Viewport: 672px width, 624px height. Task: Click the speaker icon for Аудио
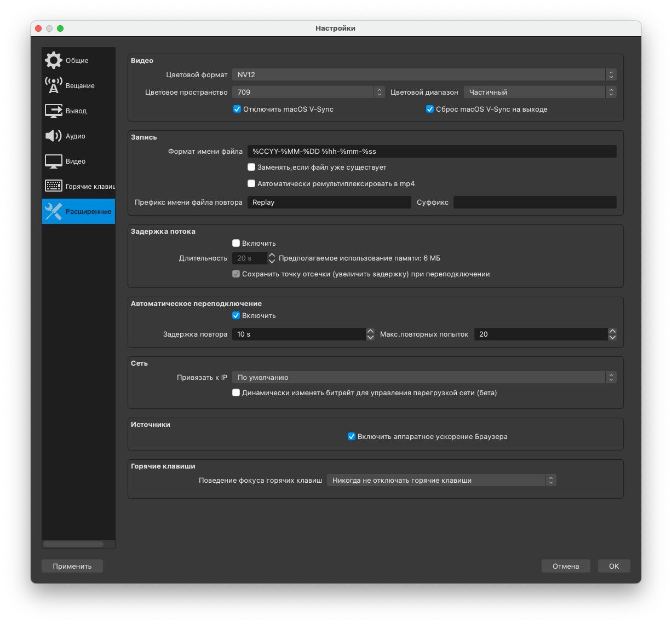(54, 136)
